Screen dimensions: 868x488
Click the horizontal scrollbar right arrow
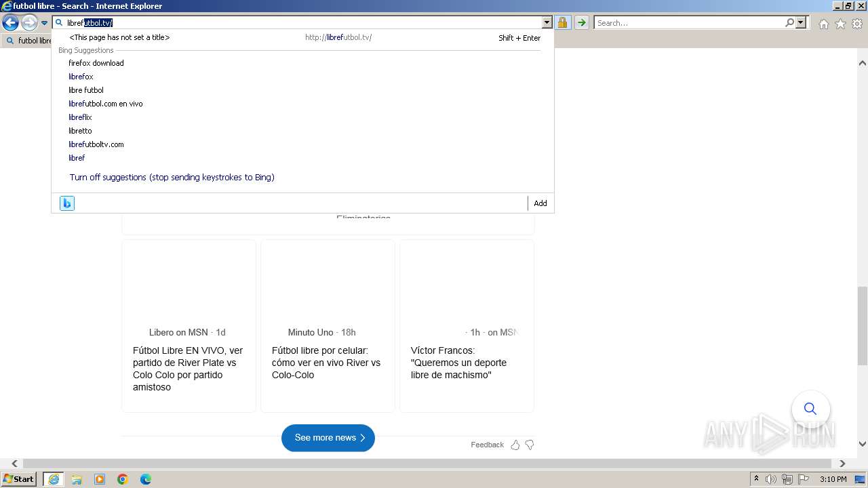[x=843, y=464]
